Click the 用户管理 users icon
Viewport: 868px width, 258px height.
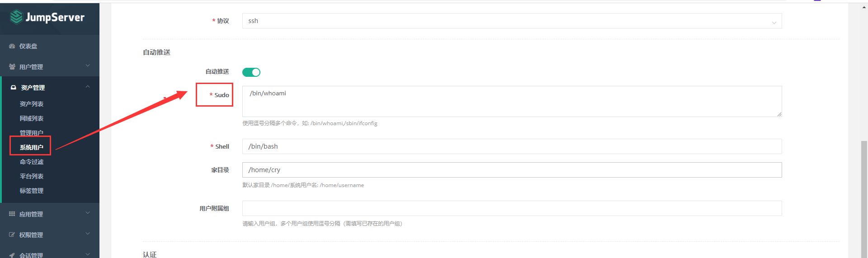point(12,66)
